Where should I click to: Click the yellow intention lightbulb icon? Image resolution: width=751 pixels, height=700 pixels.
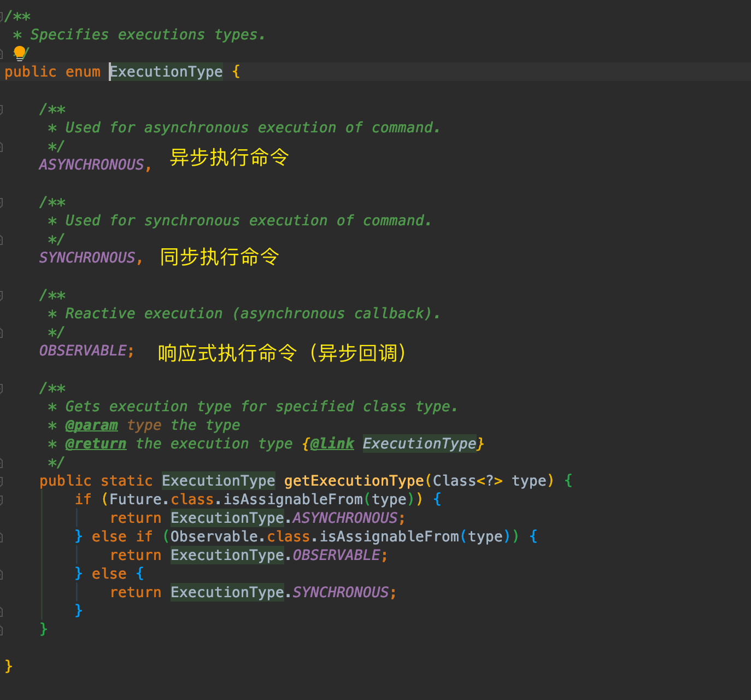point(20,53)
